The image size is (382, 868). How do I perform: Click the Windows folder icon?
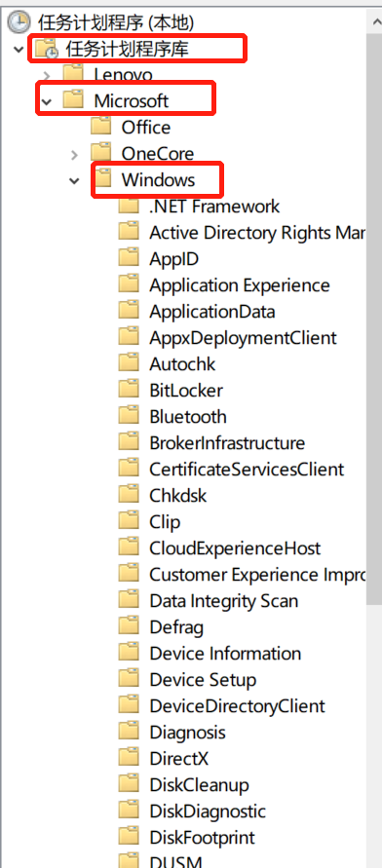[104, 179]
